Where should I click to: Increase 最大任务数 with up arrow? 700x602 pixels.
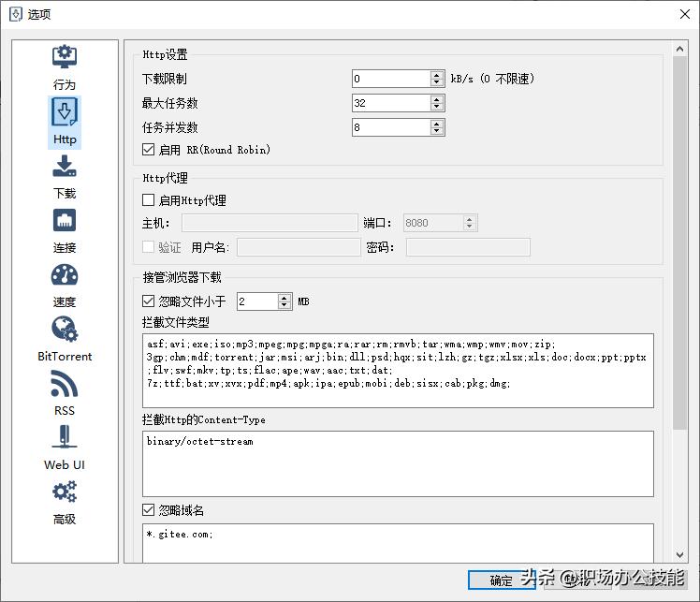(x=437, y=99)
